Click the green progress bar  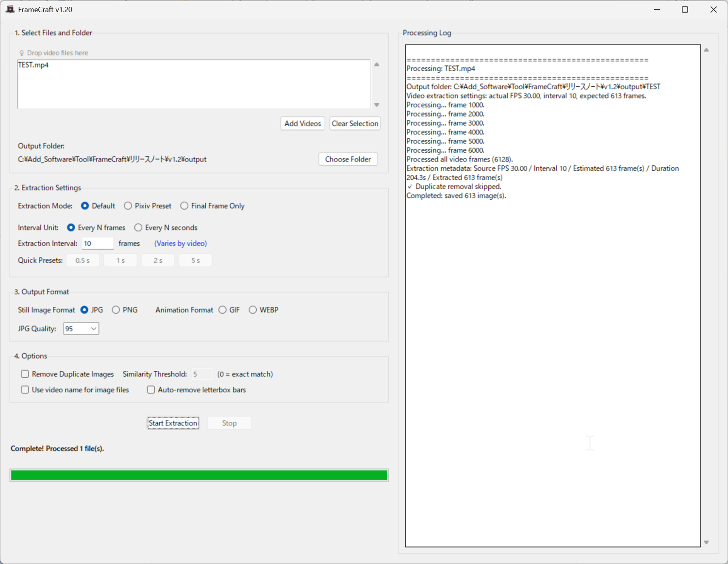199,475
